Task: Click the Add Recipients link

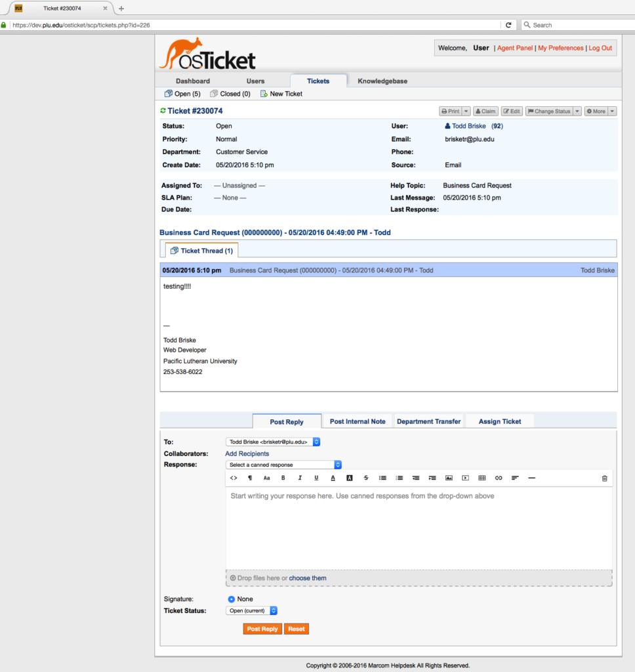Action: pos(247,453)
